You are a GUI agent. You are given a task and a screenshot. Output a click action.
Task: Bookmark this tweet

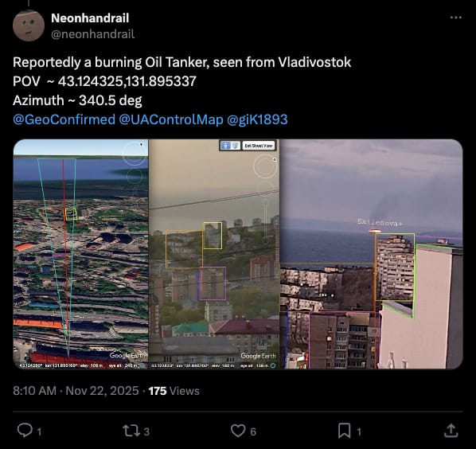coord(344,431)
